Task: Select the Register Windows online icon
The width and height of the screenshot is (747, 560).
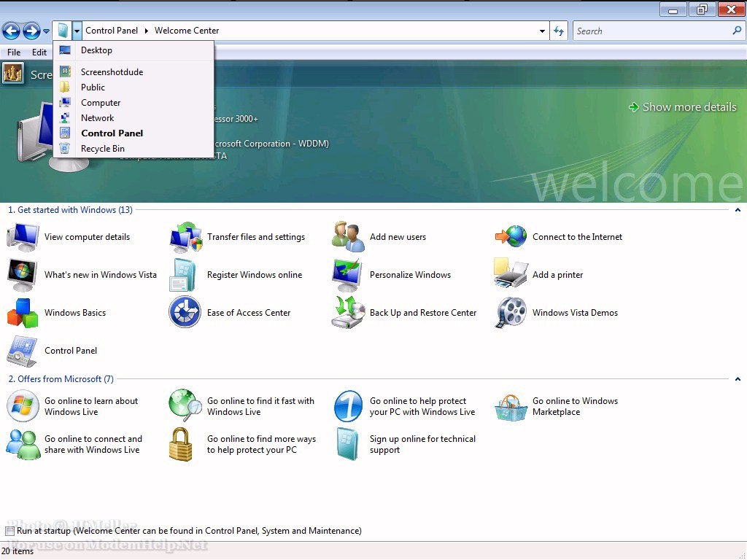Action: pyautogui.click(x=182, y=275)
